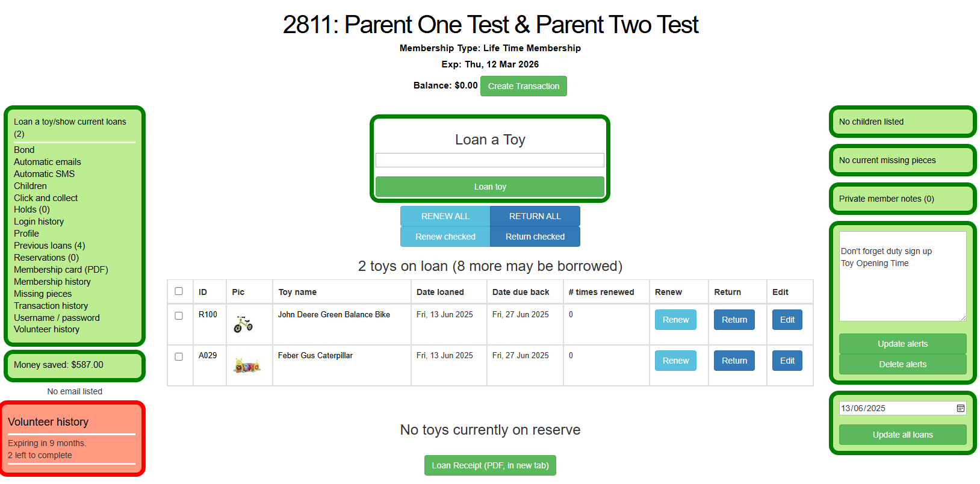Viewport: 980px width, 484px height.
Task: Tick the select-all checkbox in table header
Action: click(179, 291)
